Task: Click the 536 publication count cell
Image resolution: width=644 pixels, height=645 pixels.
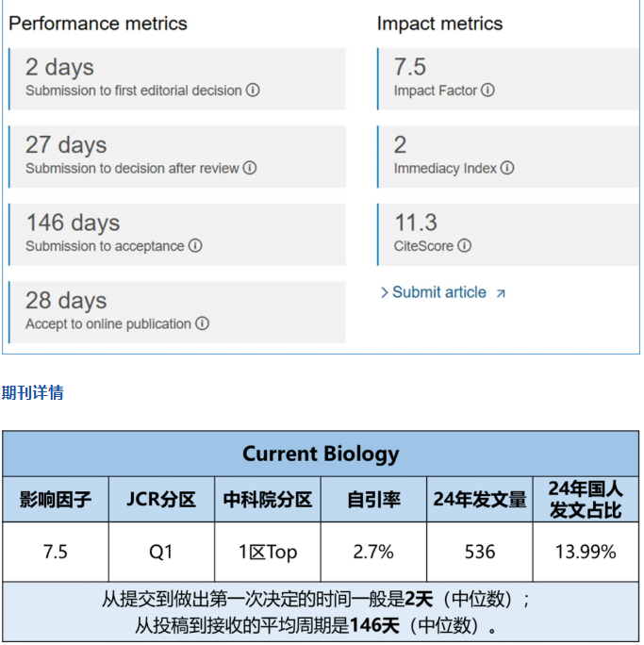Action: tap(479, 552)
